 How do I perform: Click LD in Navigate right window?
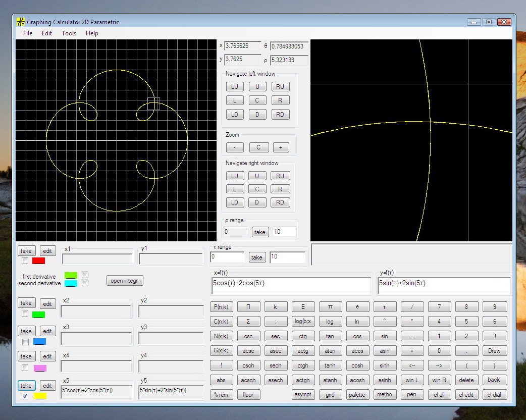235,202
